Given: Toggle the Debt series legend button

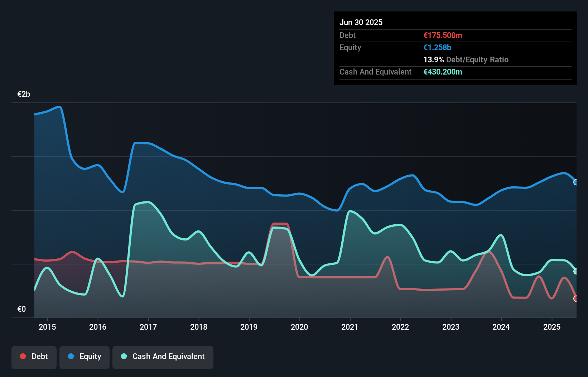Looking at the screenshot, I should coord(34,357).
